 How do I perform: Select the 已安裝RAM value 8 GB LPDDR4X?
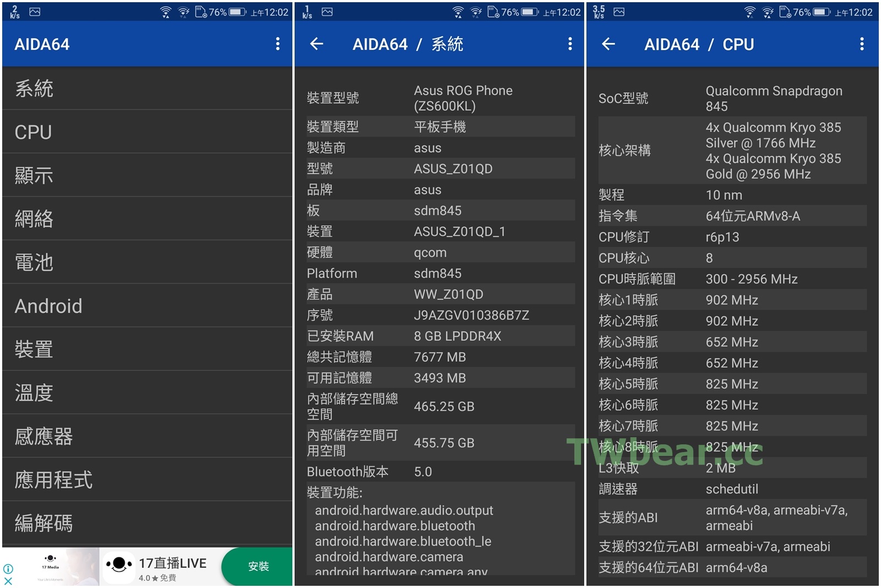(x=458, y=336)
